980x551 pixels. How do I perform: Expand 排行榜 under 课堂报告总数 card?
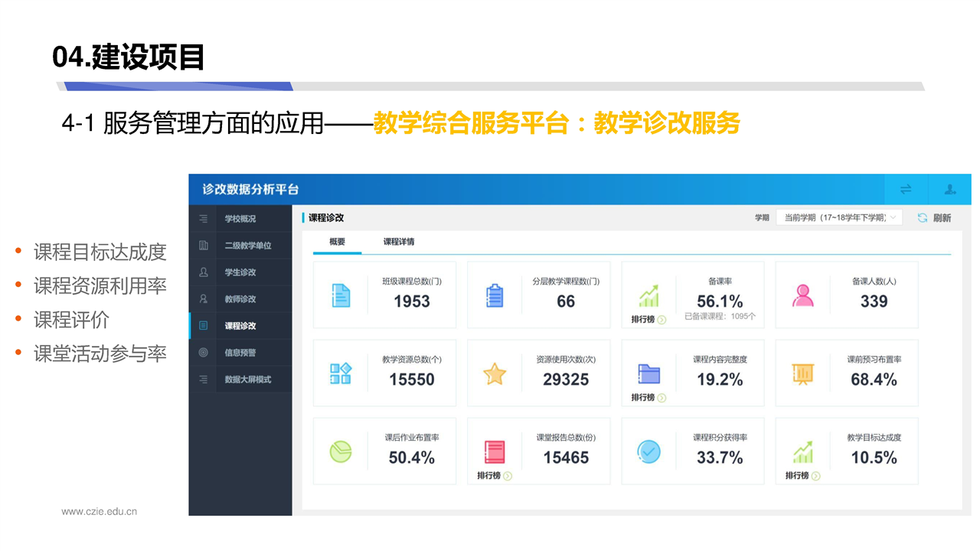click(x=494, y=476)
